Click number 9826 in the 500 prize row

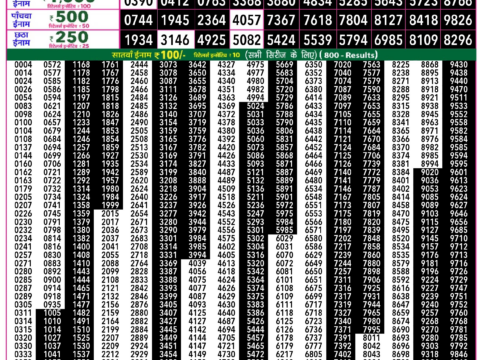tap(458, 20)
